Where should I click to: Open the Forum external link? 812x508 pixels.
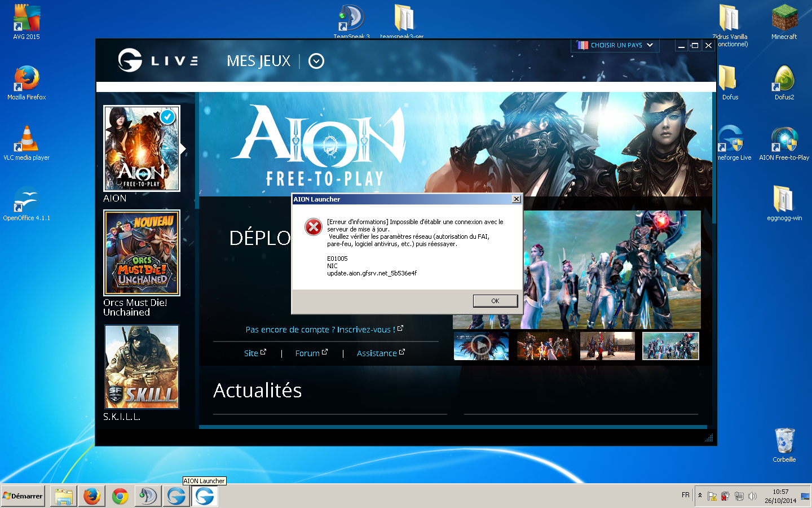pyautogui.click(x=311, y=353)
